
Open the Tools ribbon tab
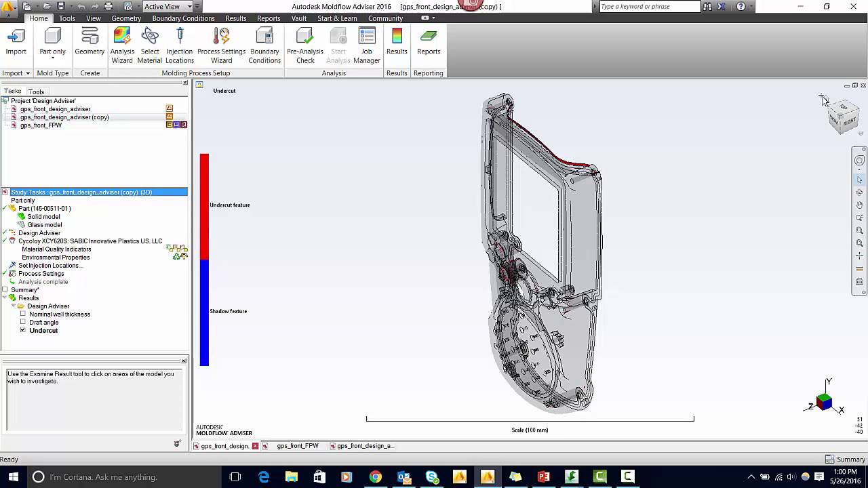67,18
